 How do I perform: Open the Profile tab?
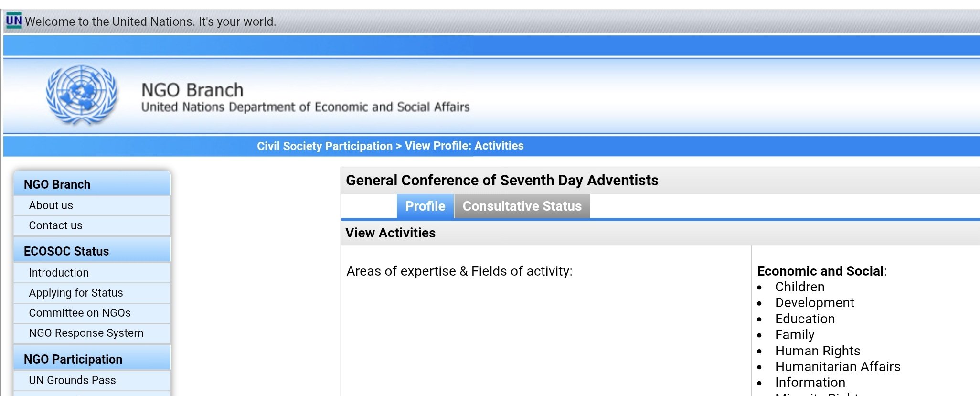click(x=425, y=206)
